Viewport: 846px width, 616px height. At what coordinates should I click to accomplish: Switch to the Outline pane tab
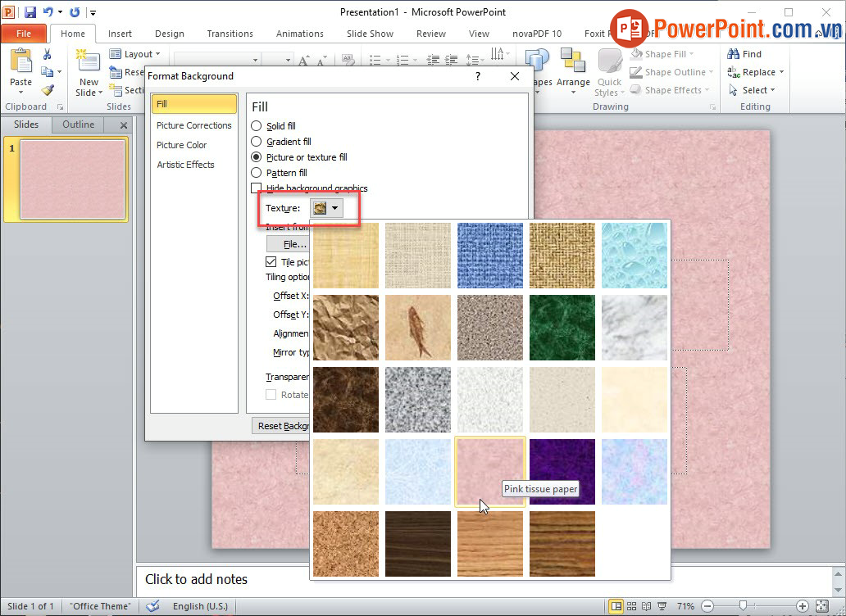click(79, 125)
